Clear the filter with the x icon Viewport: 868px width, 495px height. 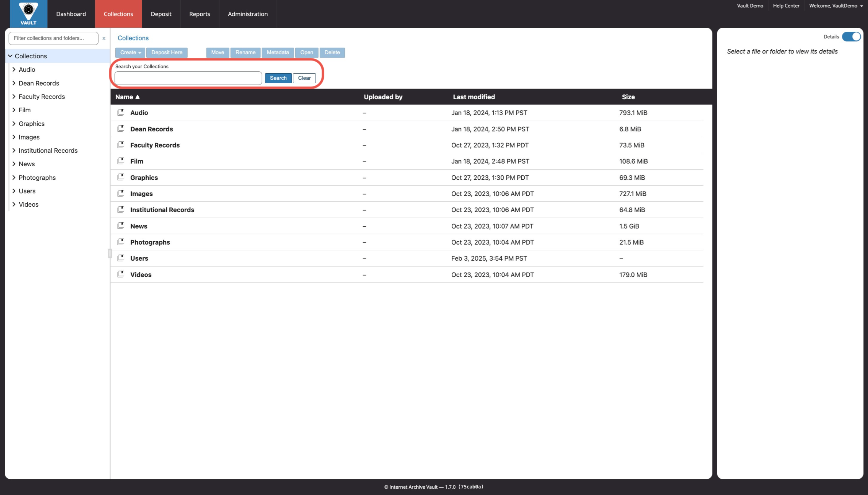click(104, 38)
